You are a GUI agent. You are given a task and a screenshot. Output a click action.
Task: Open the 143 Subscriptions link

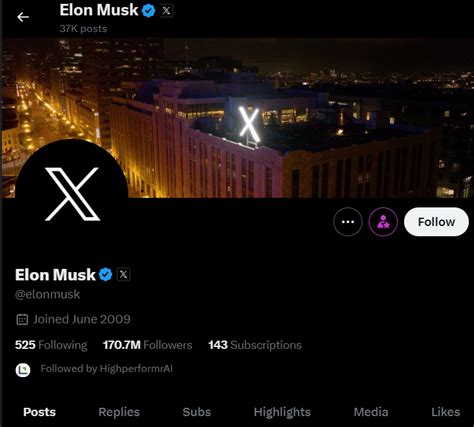(x=255, y=345)
